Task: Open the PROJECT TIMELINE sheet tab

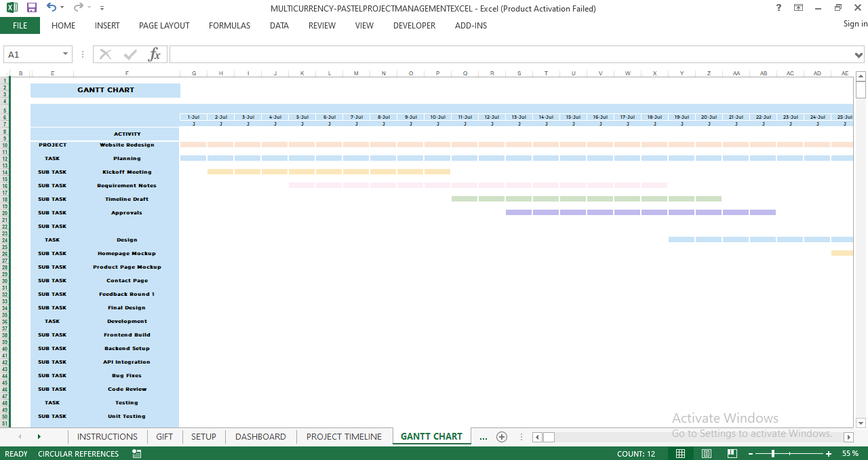Action: (x=344, y=436)
